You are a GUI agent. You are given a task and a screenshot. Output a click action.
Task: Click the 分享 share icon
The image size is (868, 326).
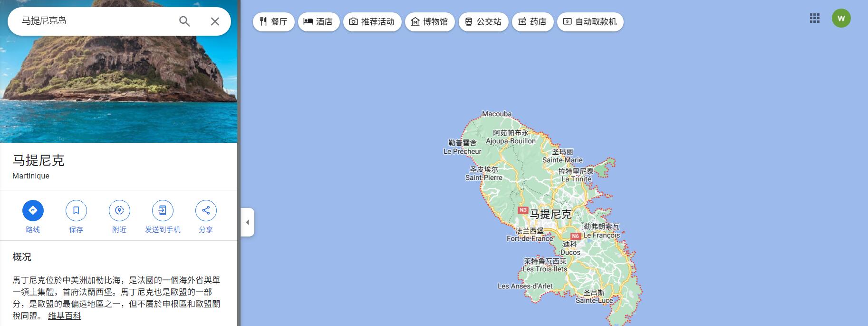point(206,210)
